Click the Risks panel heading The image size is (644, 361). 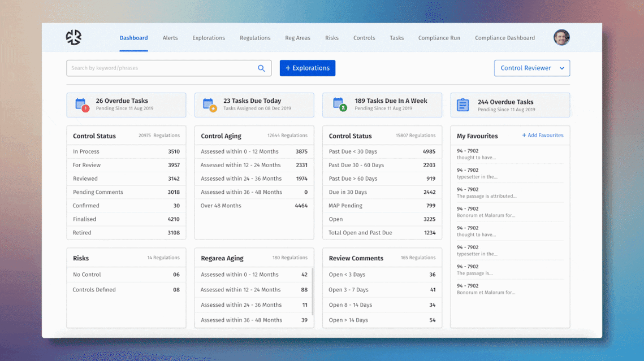81,258
